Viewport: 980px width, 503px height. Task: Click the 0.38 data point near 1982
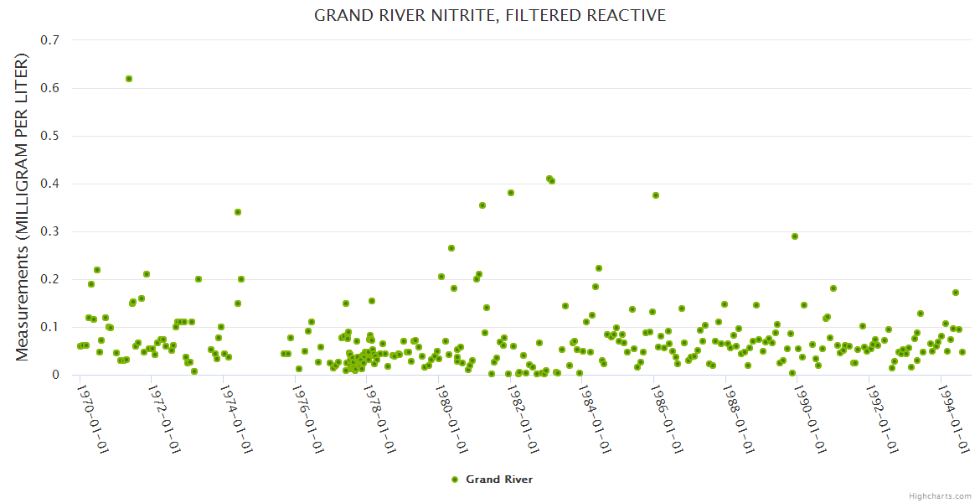511,193
